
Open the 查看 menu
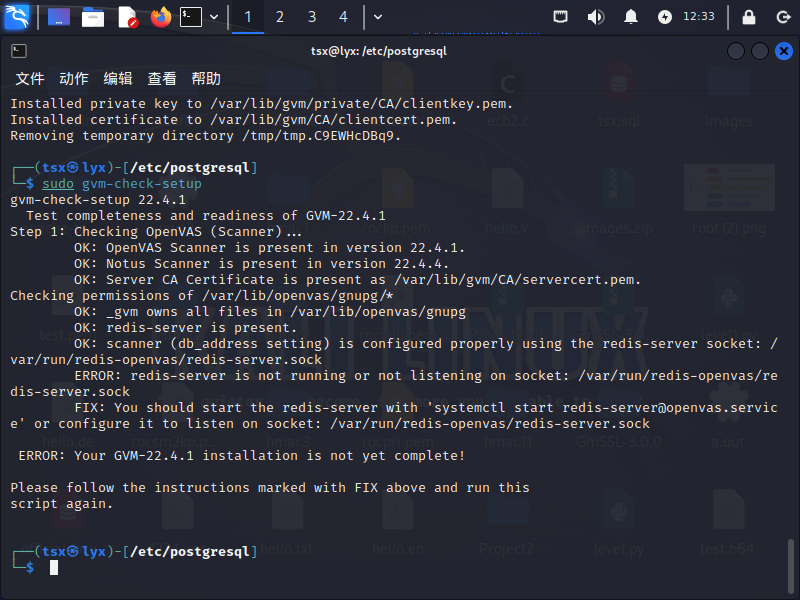pos(162,79)
